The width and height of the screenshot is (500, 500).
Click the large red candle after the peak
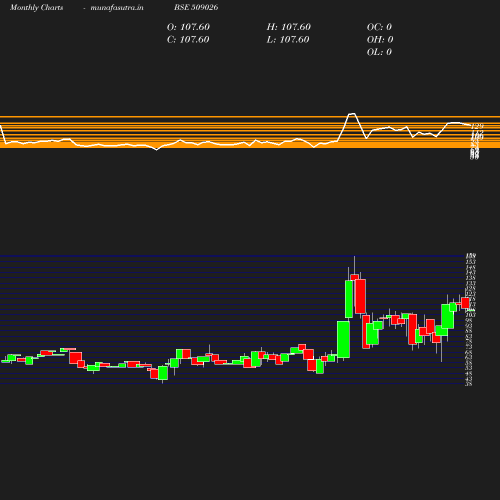tap(360, 297)
